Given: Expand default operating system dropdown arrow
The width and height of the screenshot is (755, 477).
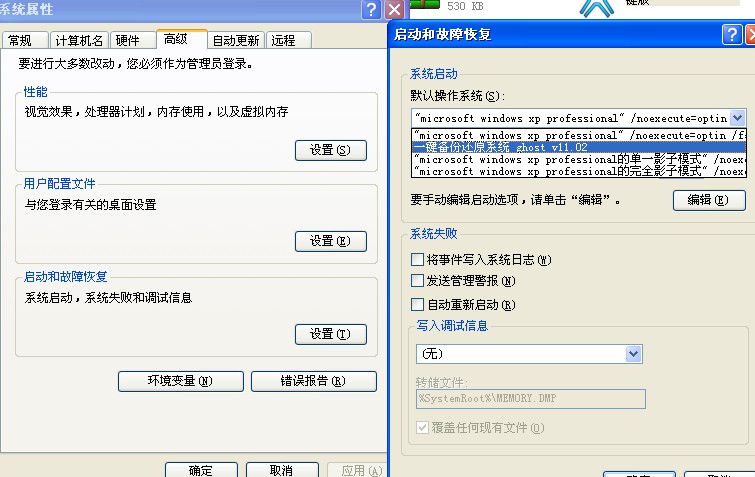Looking at the screenshot, I should point(738,118).
